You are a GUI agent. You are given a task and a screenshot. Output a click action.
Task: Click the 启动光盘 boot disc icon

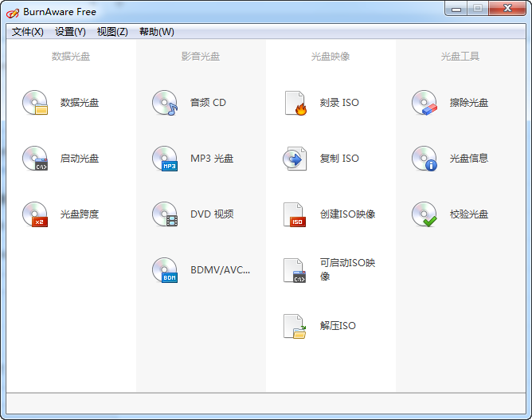click(35, 159)
